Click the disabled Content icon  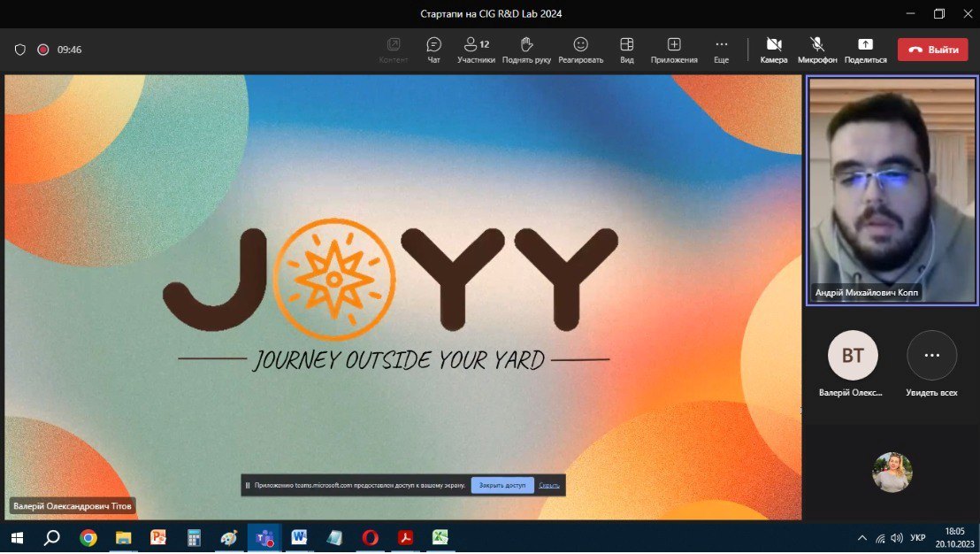point(393,44)
